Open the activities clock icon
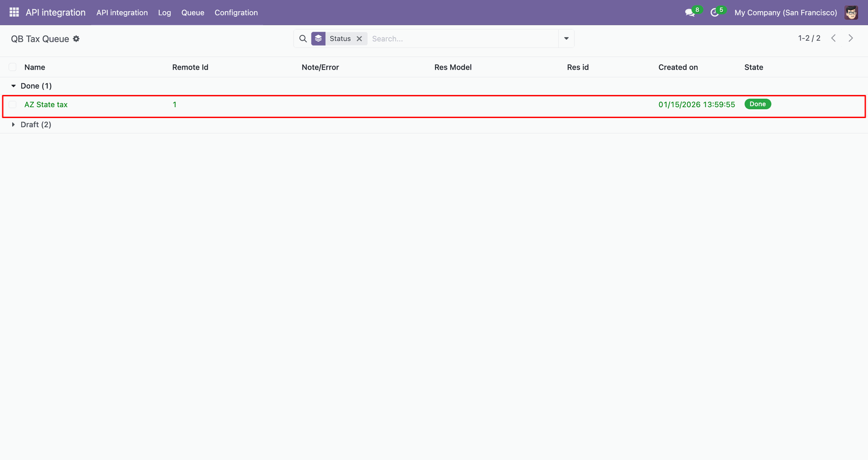 [x=715, y=13]
